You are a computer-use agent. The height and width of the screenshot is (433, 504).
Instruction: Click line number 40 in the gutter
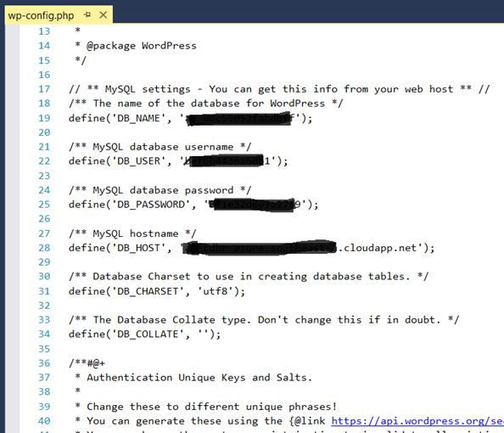coord(44,421)
